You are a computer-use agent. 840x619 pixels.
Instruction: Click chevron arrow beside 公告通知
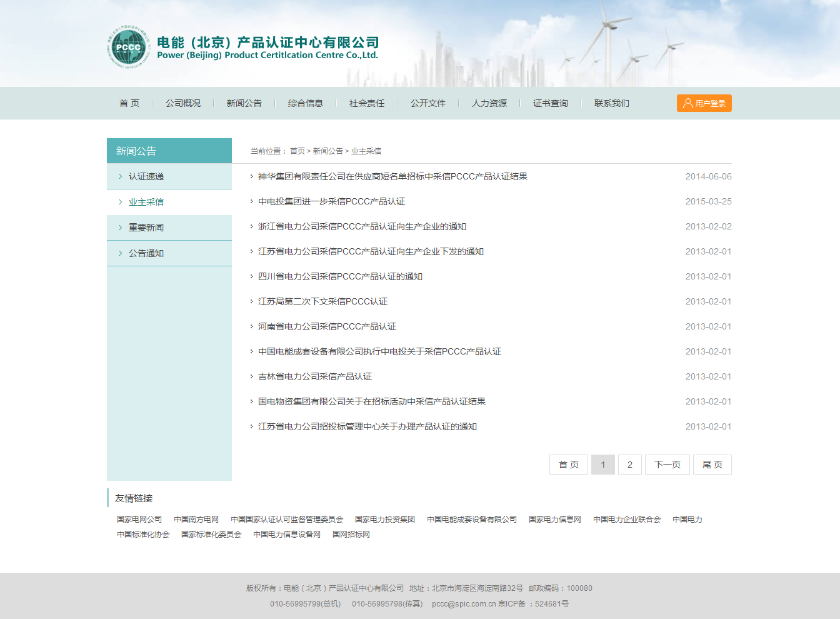pos(120,253)
